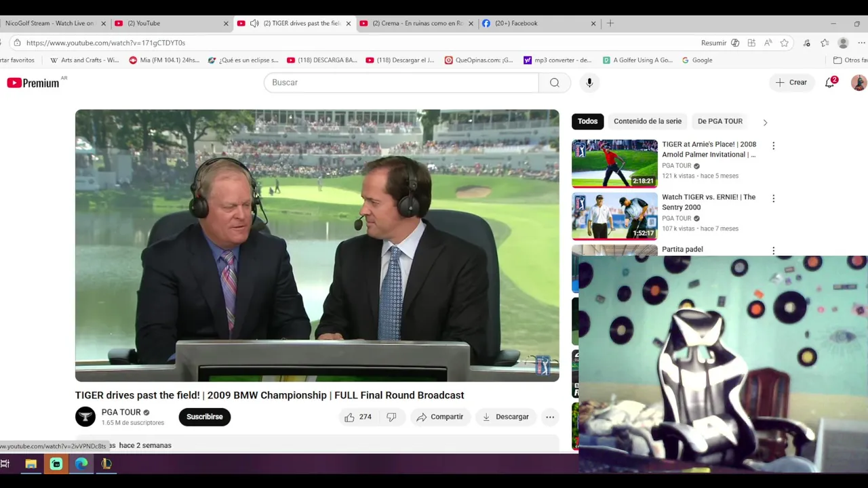The width and height of the screenshot is (868, 488).
Task: Click Descargar to download the video
Action: click(505, 417)
